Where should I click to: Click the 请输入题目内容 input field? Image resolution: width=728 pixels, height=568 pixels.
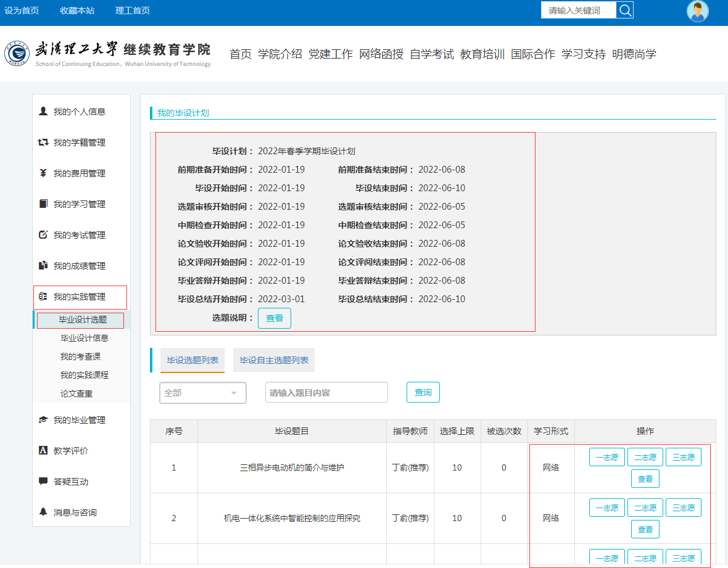(x=326, y=393)
